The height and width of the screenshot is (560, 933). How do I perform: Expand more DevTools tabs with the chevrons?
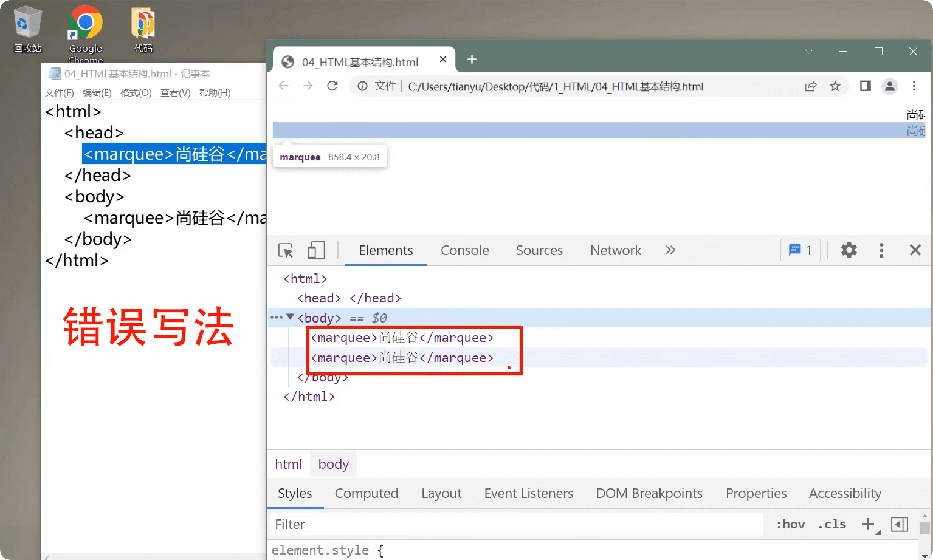[x=670, y=250]
